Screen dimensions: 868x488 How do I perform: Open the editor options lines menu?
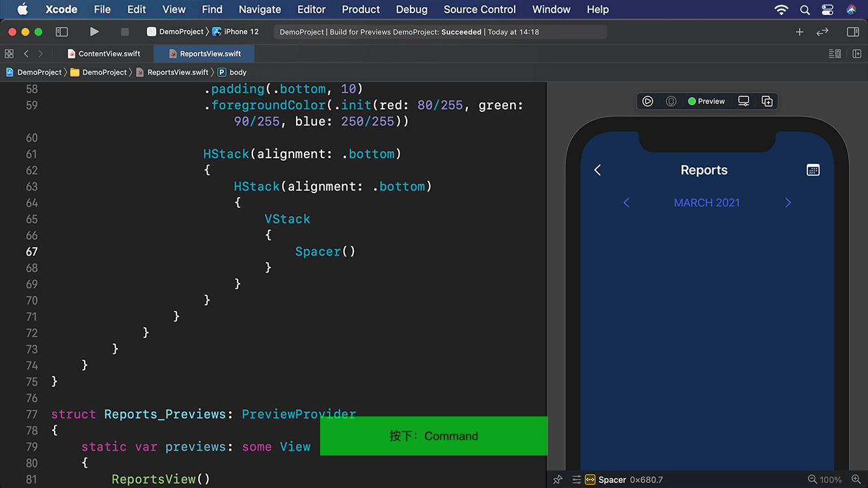click(x=835, y=53)
